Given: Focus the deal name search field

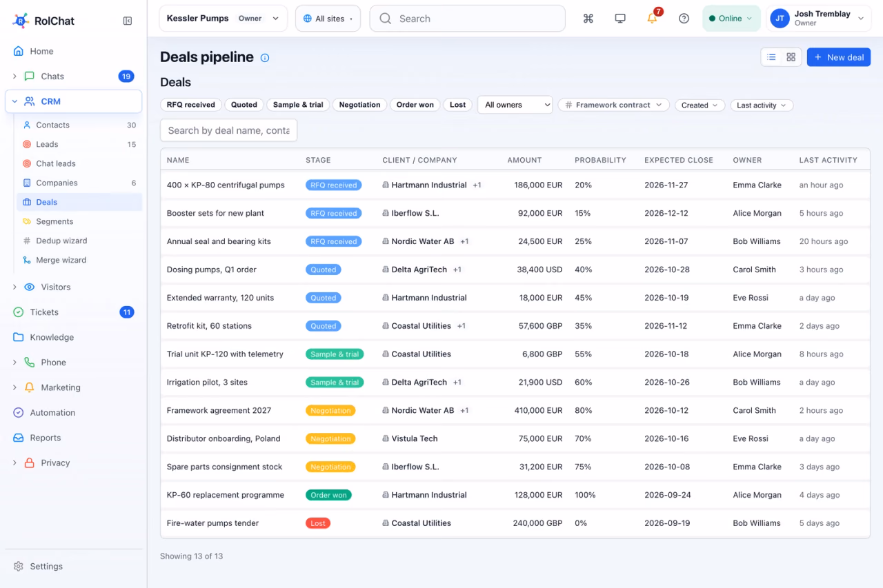Looking at the screenshot, I should click(228, 130).
